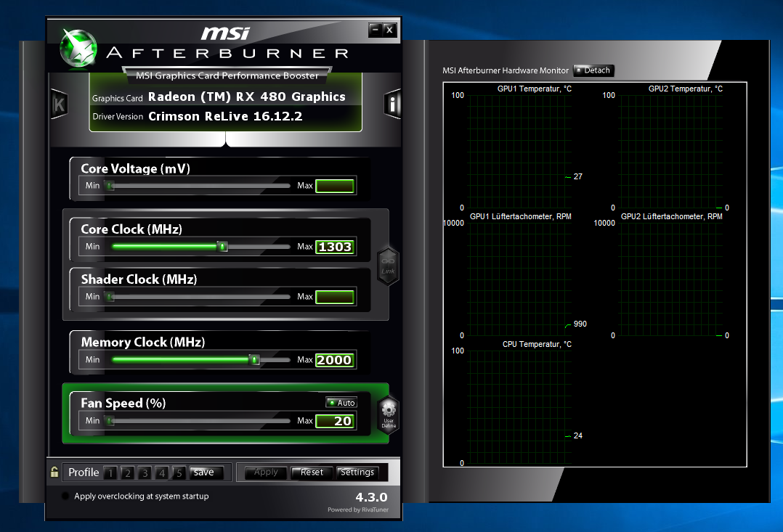The image size is (783, 532).
Task: Close the Afterburner window
Action: coord(390,30)
